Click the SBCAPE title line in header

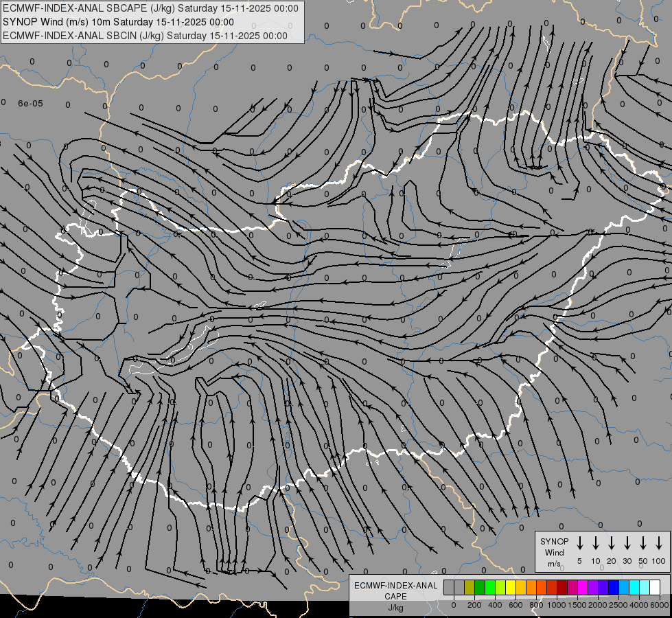tap(150, 8)
